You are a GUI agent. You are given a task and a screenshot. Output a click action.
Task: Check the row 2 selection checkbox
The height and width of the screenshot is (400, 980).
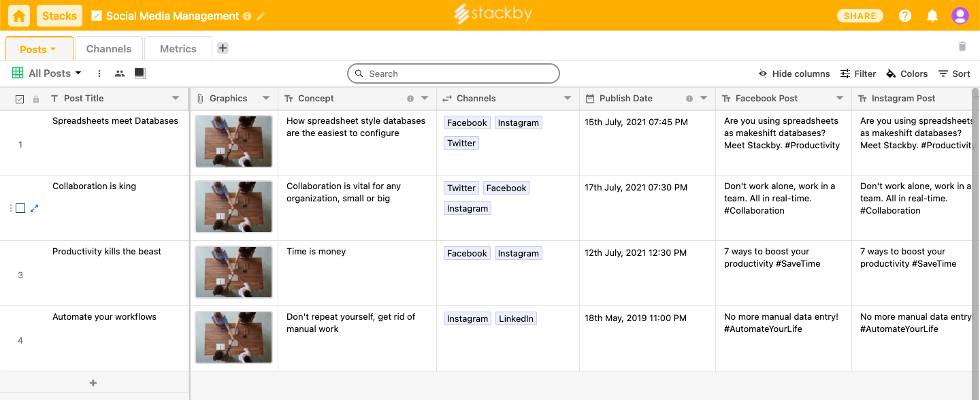point(20,208)
